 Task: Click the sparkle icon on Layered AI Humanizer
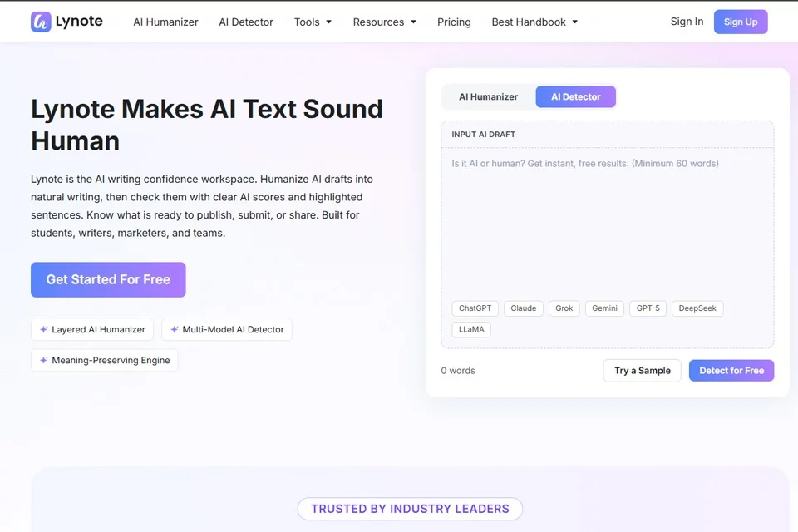[44, 329]
